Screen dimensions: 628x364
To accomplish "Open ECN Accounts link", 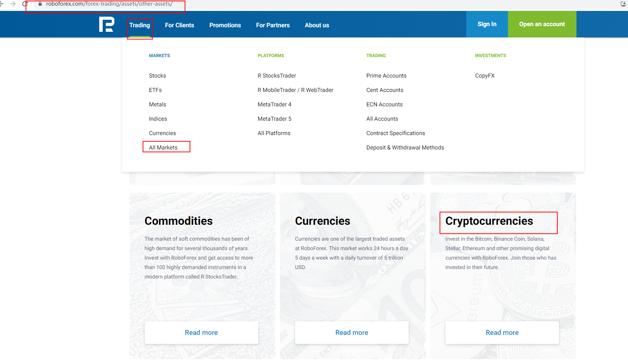I will point(384,104).
